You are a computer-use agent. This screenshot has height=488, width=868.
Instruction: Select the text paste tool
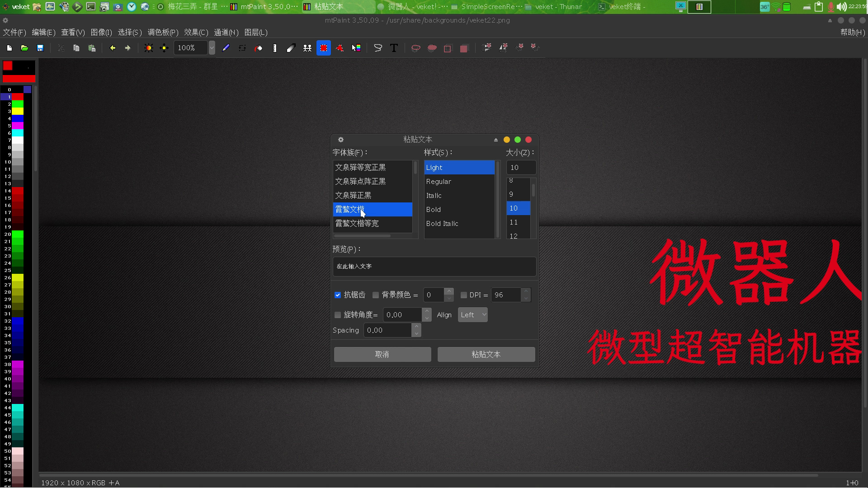394,48
